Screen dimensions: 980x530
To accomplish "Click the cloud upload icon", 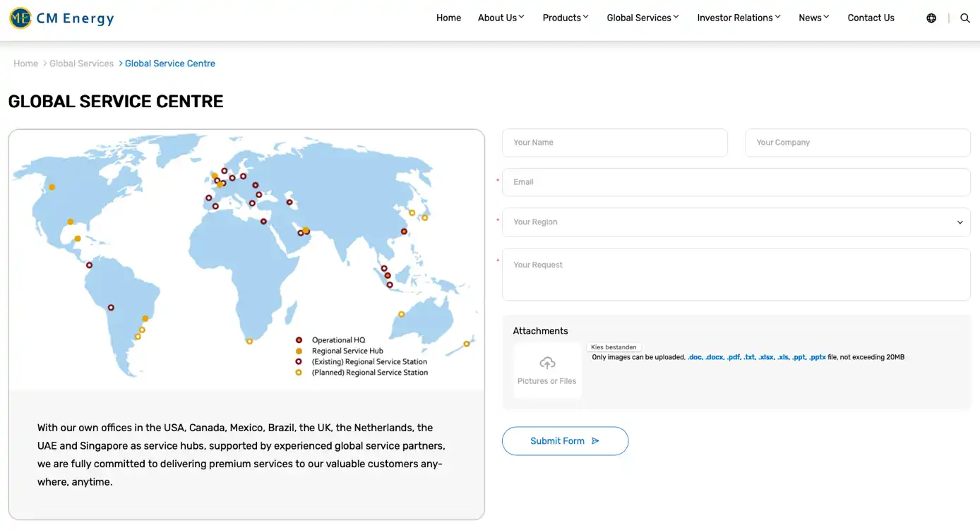I will tap(547, 363).
